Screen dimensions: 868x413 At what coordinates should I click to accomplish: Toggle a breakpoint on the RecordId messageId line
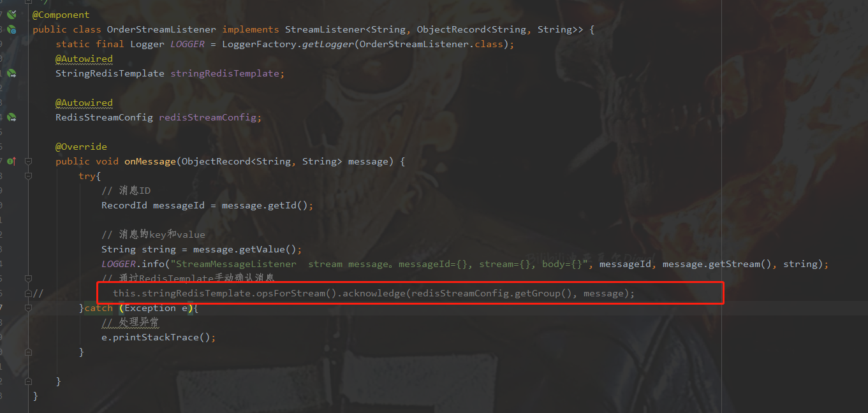pyautogui.click(x=18, y=205)
